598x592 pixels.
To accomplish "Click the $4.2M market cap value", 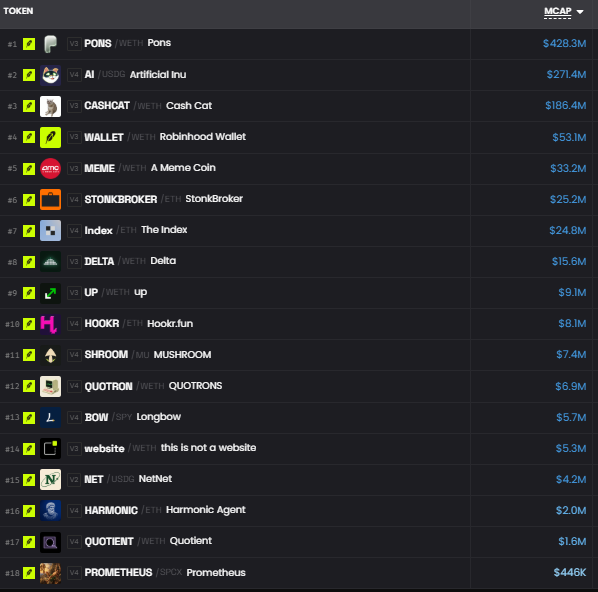I will click(571, 479).
